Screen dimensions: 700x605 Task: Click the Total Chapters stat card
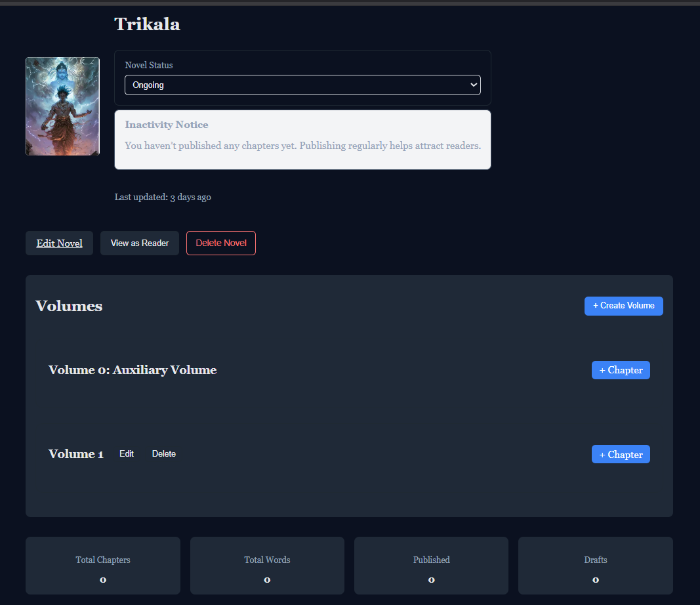point(103,566)
